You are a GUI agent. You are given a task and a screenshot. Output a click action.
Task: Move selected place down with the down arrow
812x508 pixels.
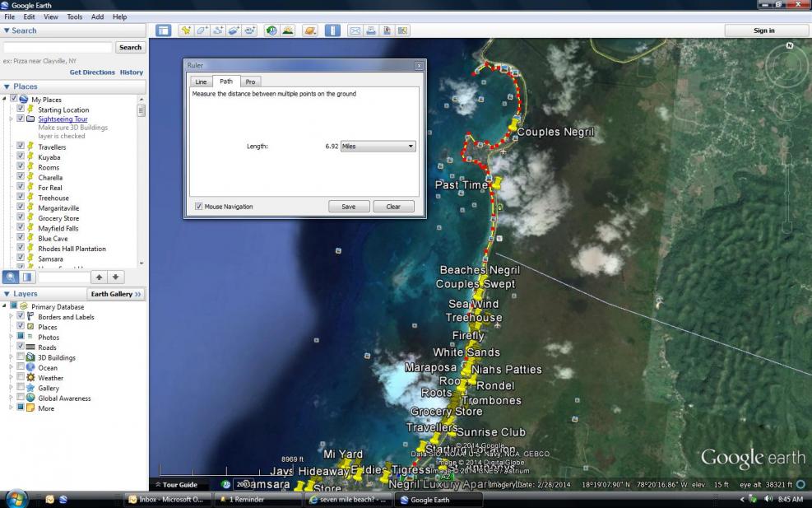click(x=115, y=277)
